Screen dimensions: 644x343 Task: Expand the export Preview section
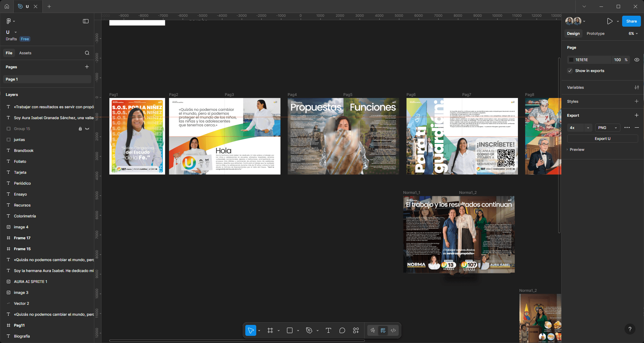tap(577, 149)
